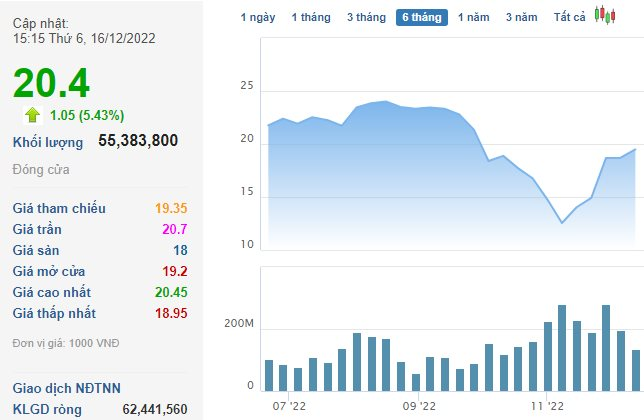Click the candlestick chart type icon

click(x=604, y=15)
